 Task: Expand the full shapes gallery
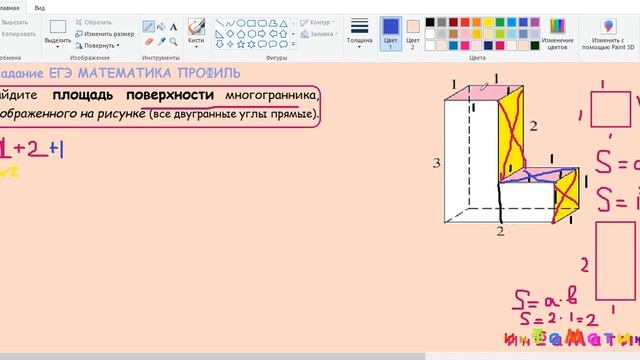click(x=293, y=44)
